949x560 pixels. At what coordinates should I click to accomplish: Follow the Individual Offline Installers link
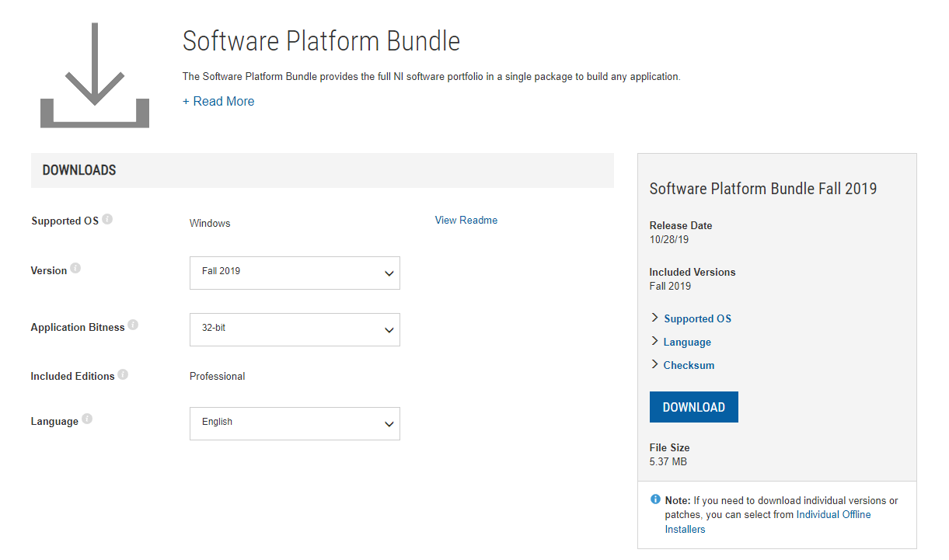833,515
